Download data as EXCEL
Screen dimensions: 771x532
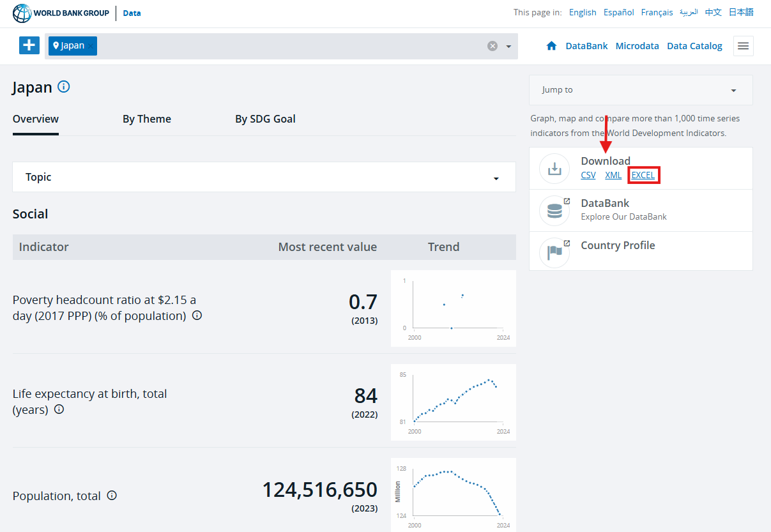(643, 175)
